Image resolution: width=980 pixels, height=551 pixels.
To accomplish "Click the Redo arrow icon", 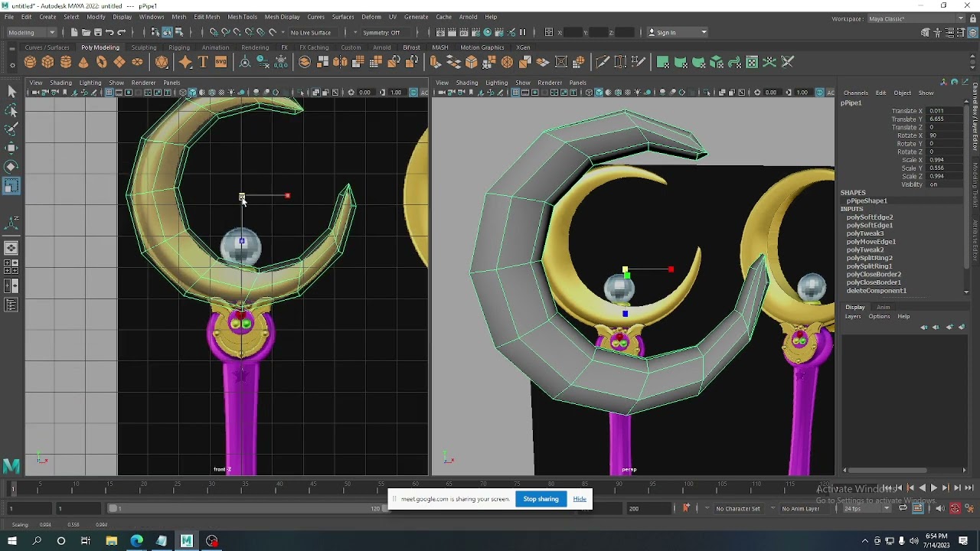I will 121,32.
